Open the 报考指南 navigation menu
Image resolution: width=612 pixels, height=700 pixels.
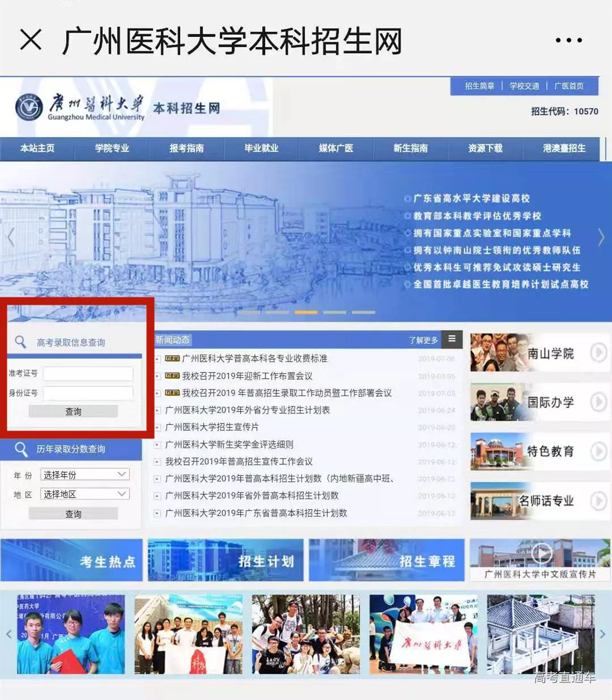click(186, 148)
